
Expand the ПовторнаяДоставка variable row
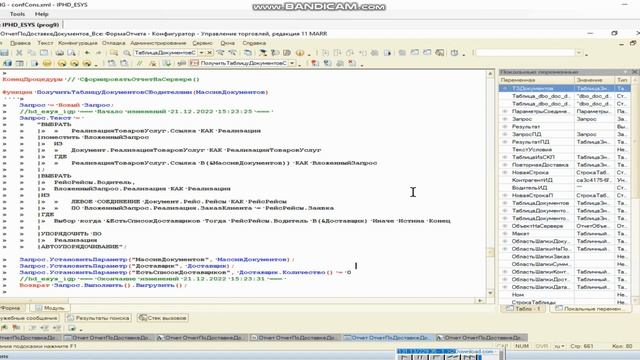coord(505,165)
